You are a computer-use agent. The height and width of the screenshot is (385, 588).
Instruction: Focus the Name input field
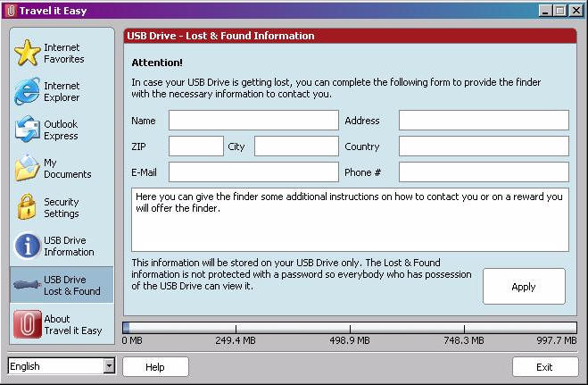253,121
